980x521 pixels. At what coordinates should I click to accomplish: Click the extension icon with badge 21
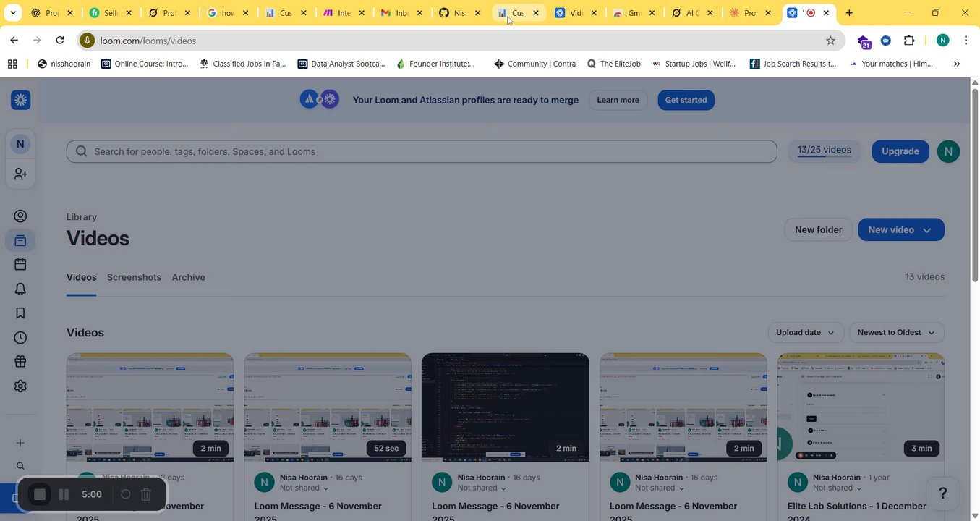click(864, 42)
